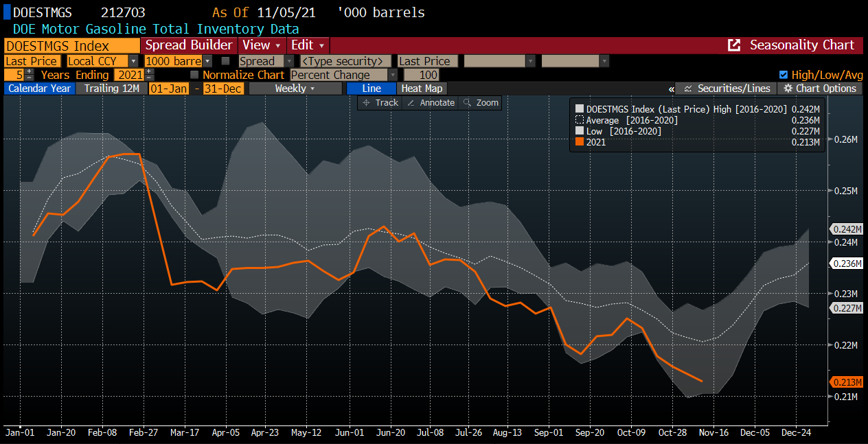
Task: Select the Trailing 12M range button
Action: pyautogui.click(x=112, y=89)
